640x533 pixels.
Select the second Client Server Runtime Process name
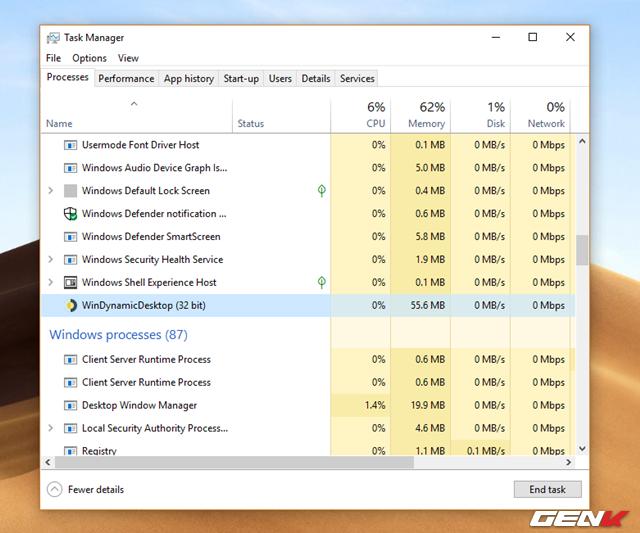pos(146,382)
